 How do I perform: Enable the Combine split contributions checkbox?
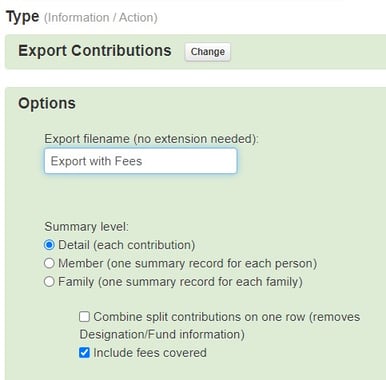click(x=84, y=316)
